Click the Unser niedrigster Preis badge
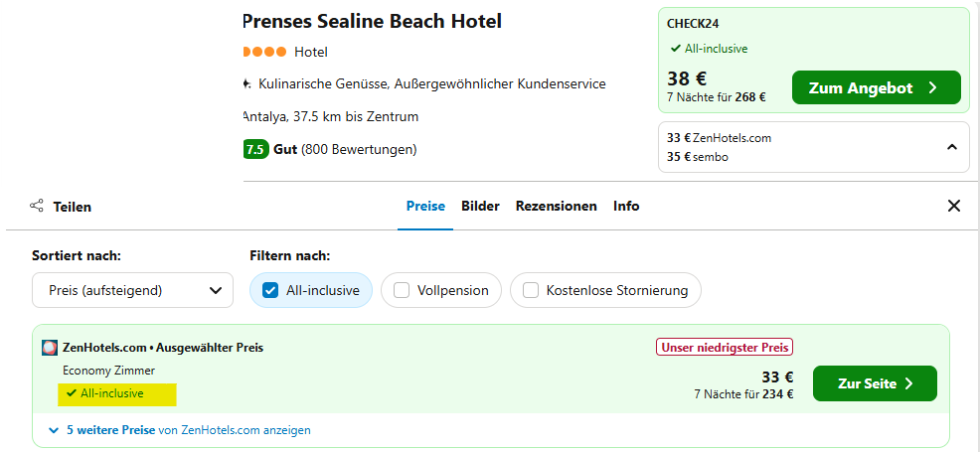 [725, 347]
